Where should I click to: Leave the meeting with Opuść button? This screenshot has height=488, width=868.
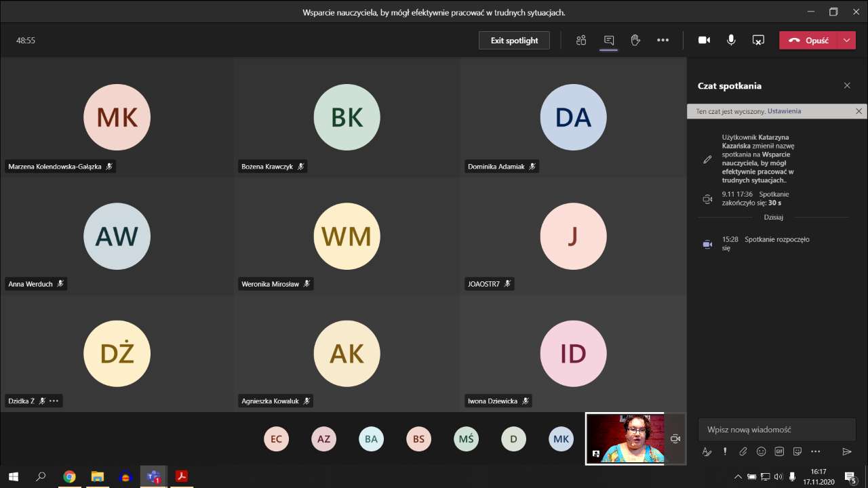coord(809,41)
